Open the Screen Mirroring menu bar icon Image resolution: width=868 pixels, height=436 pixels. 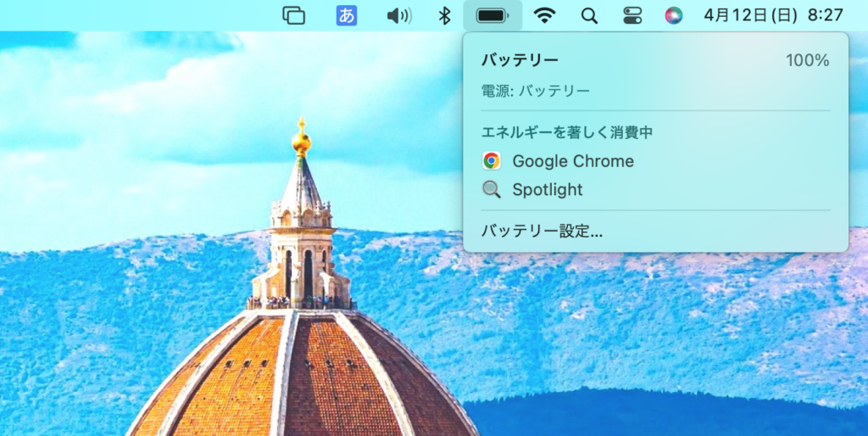294,15
